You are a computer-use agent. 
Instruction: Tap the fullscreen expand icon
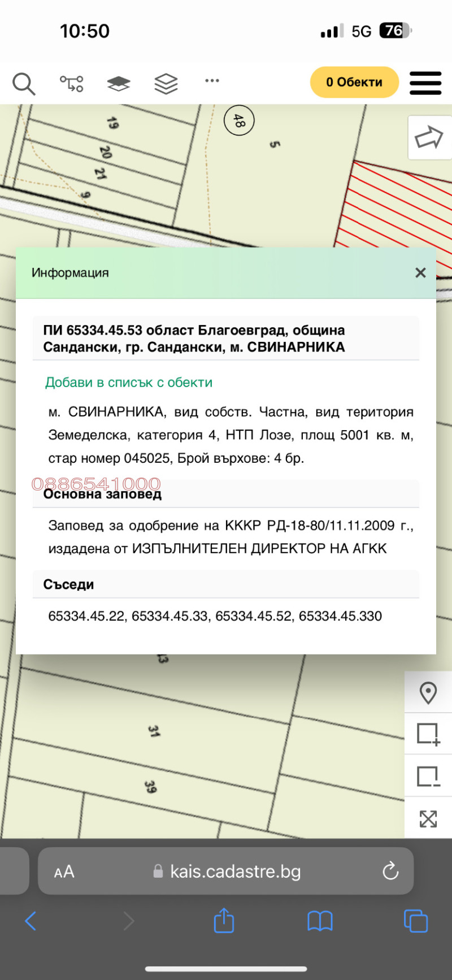(x=428, y=818)
